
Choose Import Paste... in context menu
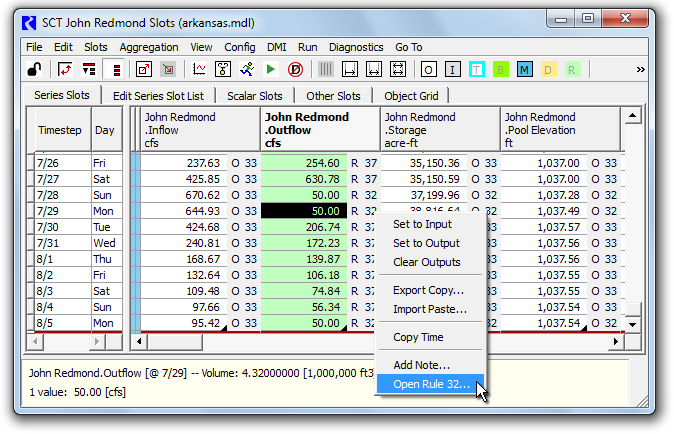[x=431, y=309]
